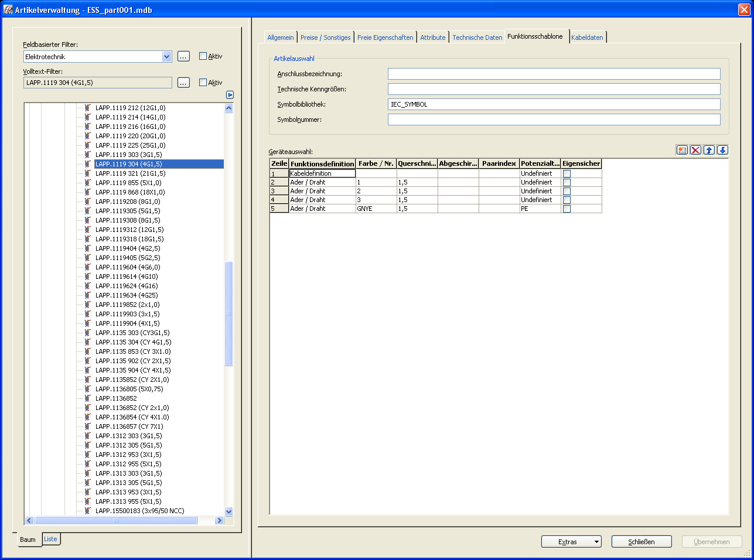Click the cable icon beside LAPP.1136852 (CY 2x1,0)

[88, 408]
